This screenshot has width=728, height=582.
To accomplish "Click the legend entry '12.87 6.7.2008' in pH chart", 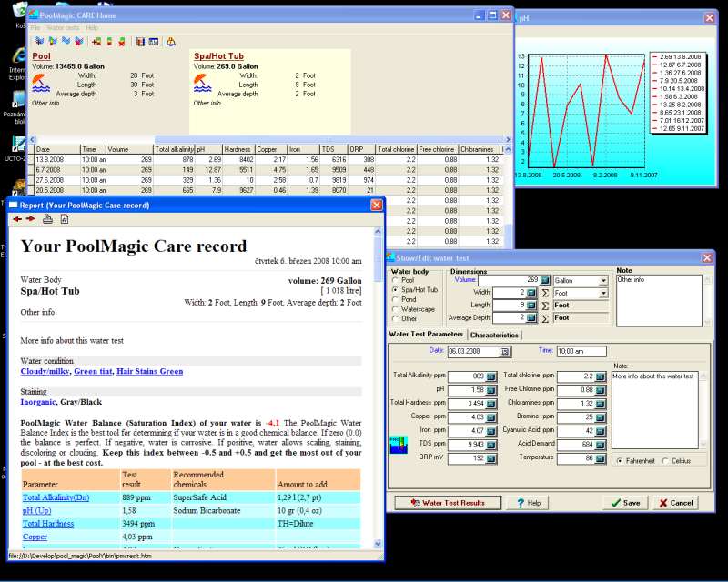I will point(677,65).
